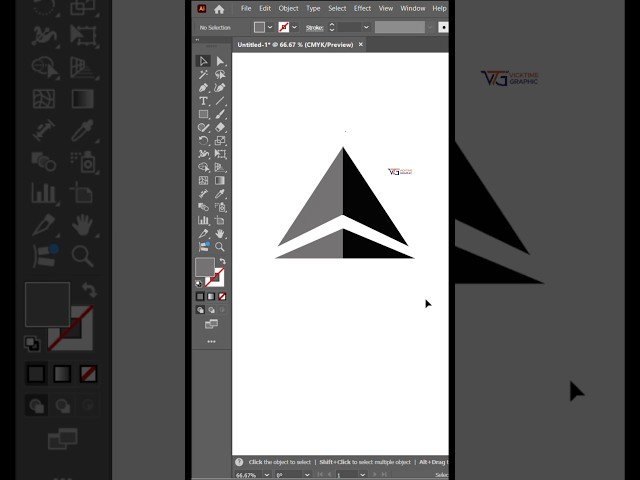Select the Eraser tool

pyautogui.click(x=220, y=127)
